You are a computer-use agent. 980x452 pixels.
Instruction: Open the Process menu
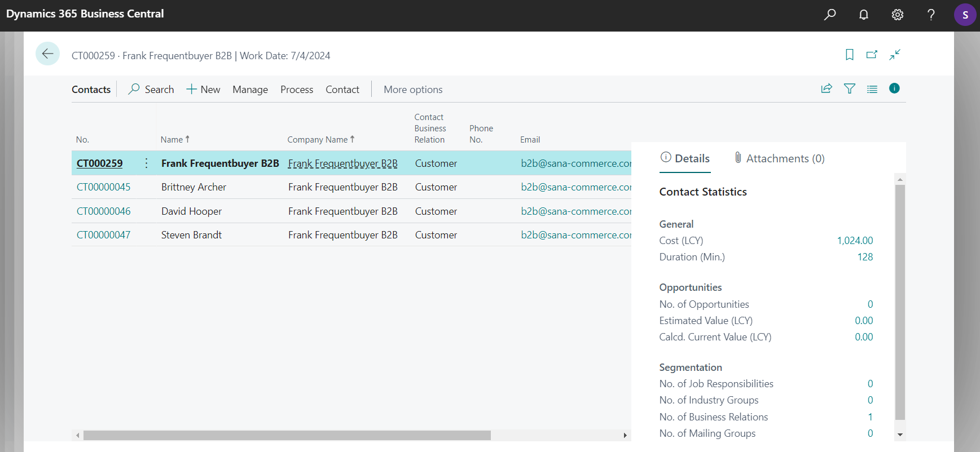pos(297,90)
